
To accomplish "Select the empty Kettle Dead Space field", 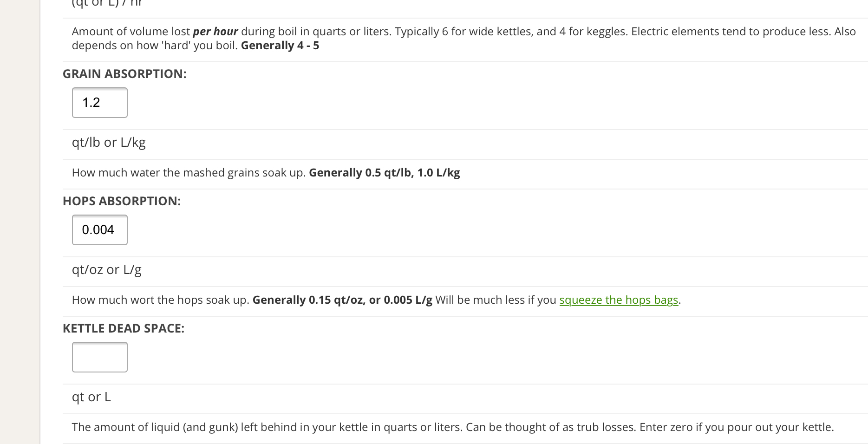I will [99, 357].
